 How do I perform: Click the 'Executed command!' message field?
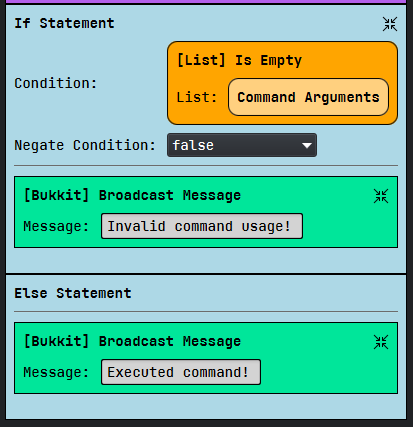point(181,372)
